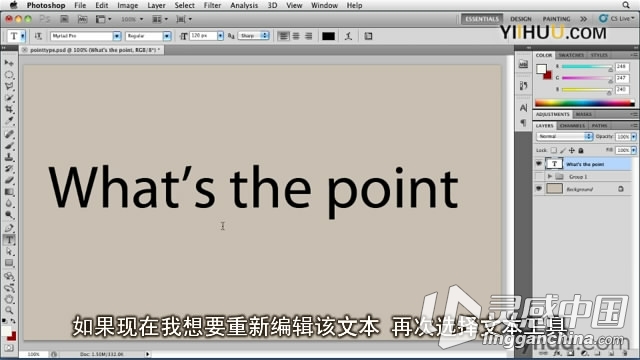Open the font family dropdown
Viewport: 640px width, 360px height.
(x=117, y=36)
